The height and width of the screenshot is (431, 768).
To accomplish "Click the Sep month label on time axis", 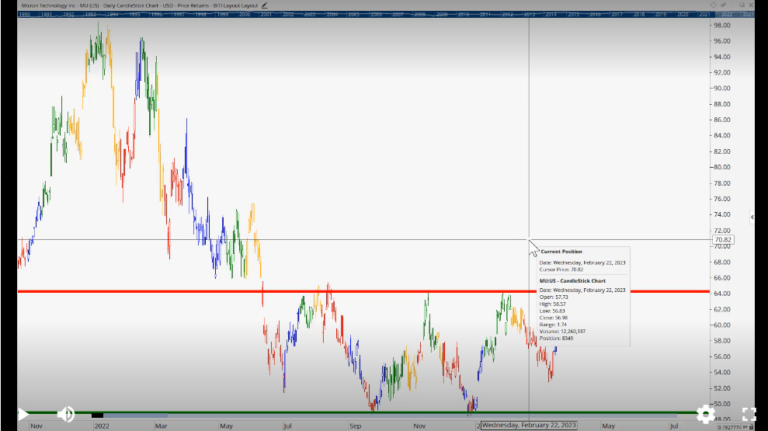I will point(355,425).
